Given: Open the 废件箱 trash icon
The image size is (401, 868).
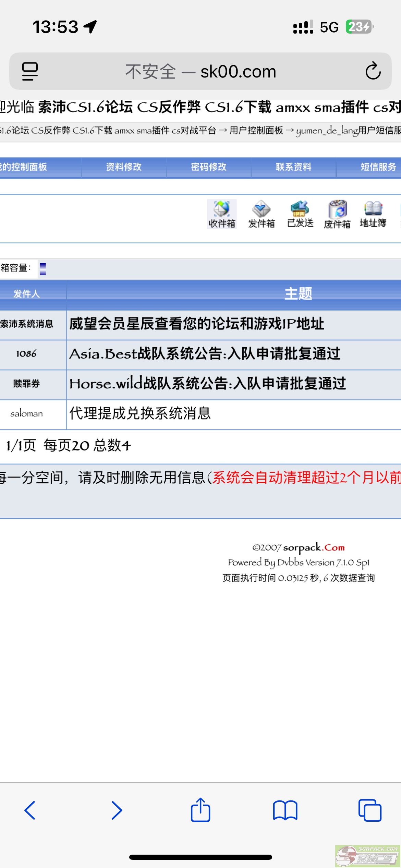Looking at the screenshot, I should 337,214.
